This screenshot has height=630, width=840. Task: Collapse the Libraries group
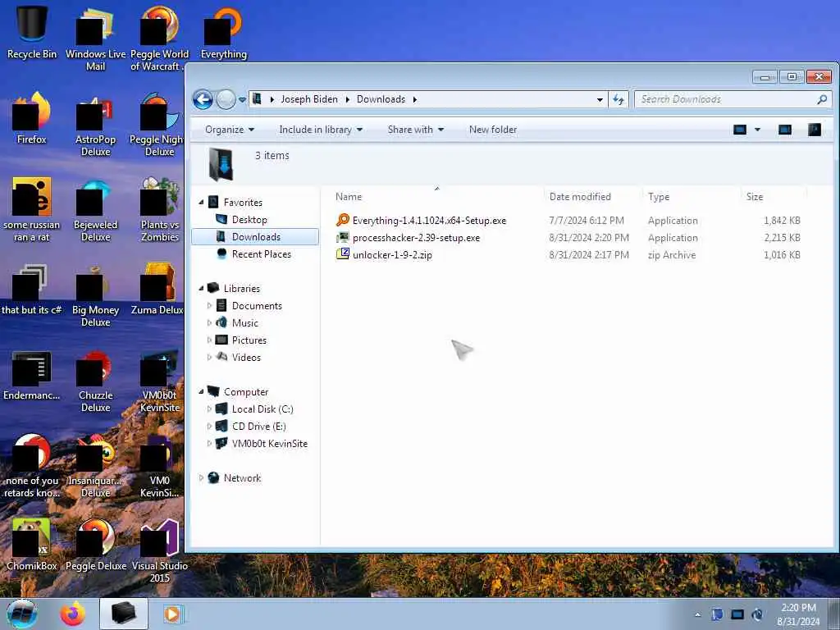[202, 288]
